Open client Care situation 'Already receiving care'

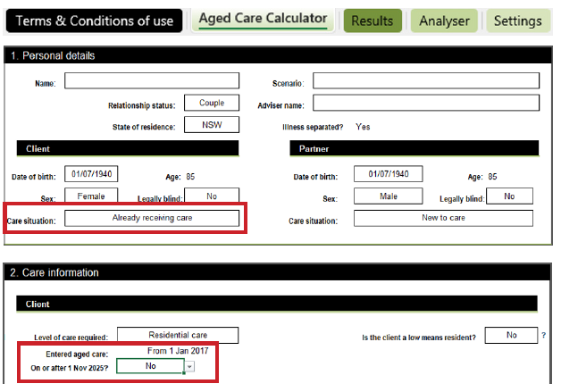tap(152, 218)
